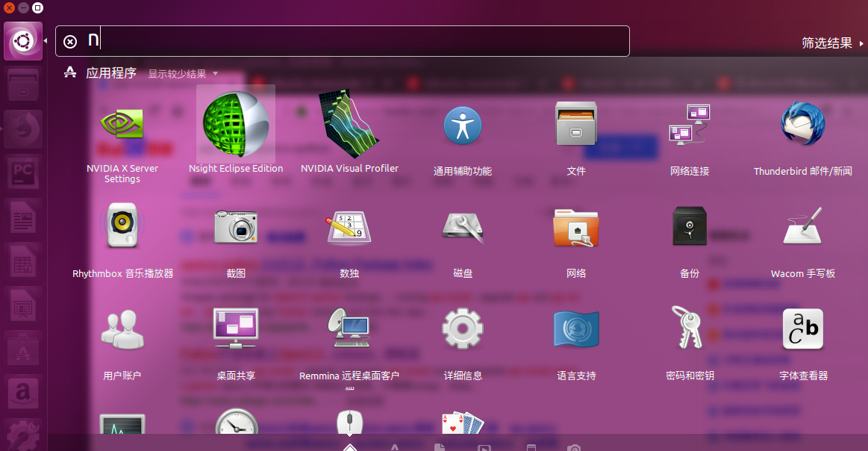868x451 pixels.
Task: Open the playing cards game icon
Action: pyautogui.click(x=463, y=423)
